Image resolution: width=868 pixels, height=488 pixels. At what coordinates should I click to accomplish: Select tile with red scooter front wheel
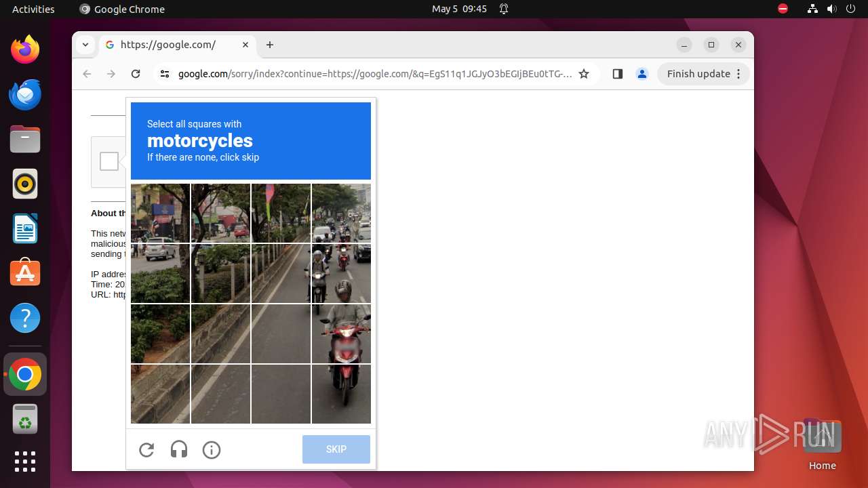(x=341, y=394)
